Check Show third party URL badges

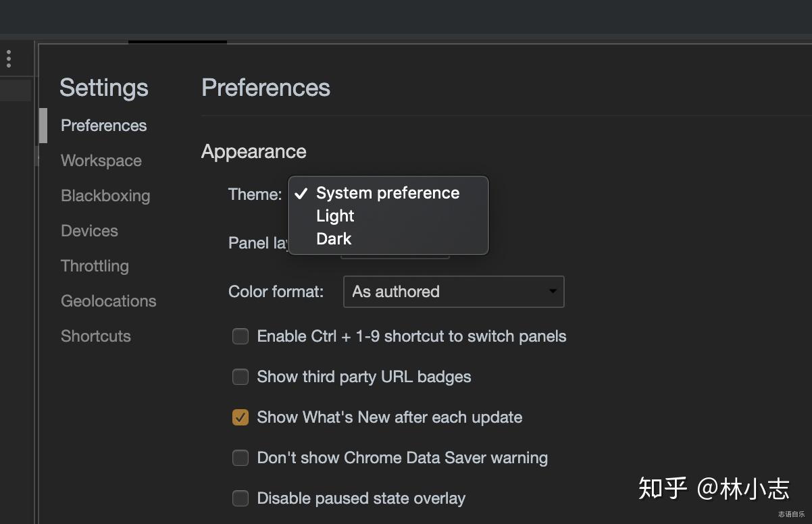click(x=240, y=377)
